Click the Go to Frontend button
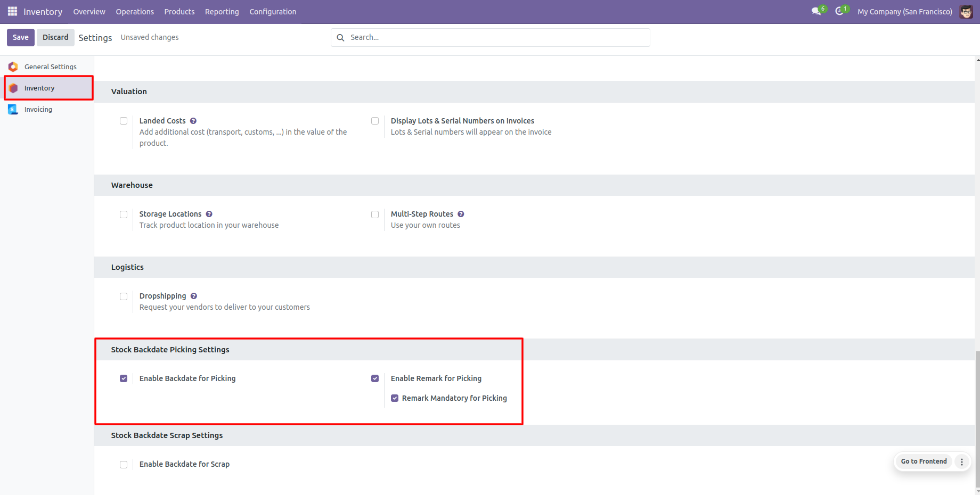This screenshot has width=980, height=495. coord(924,461)
